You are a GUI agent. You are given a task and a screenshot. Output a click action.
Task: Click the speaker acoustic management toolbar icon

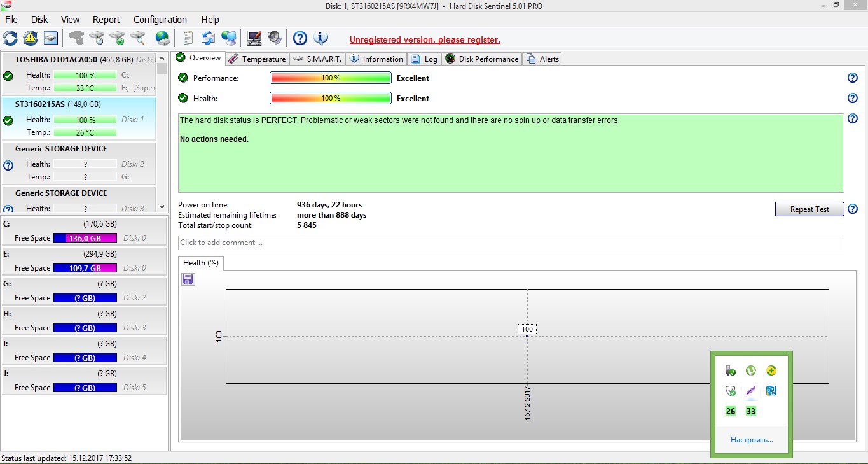click(275, 38)
